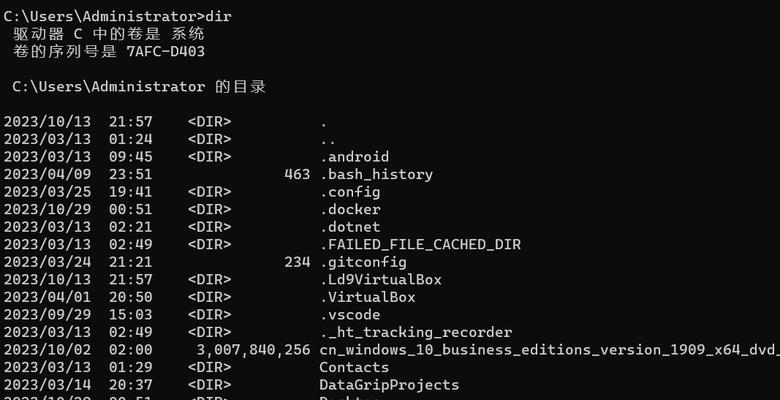Click the dir command at the prompt
780x400 pixels.
(x=218, y=16)
